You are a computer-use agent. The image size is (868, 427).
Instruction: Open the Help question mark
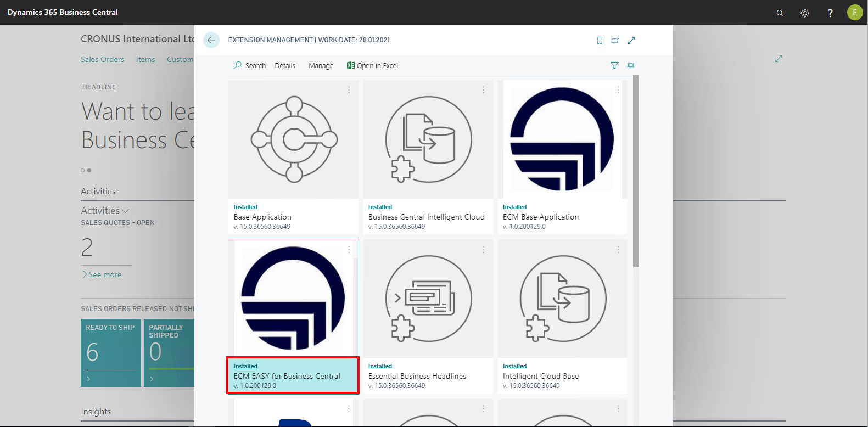(x=830, y=13)
